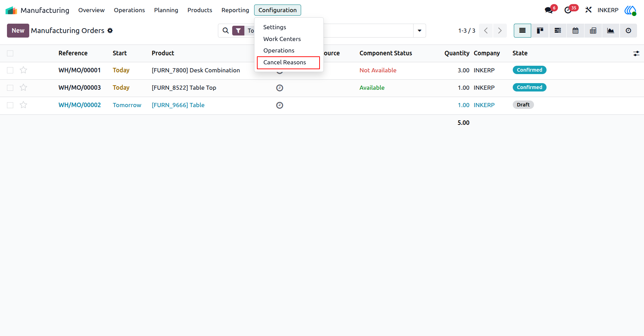644x336 pixels.
Task: Go to the Overview menu
Action: click(91, 10)
